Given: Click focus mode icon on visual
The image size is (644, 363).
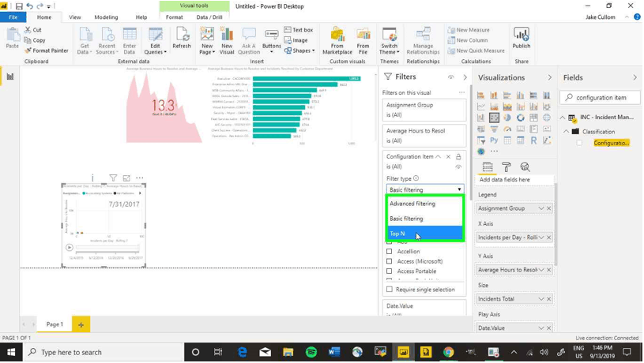Looking at the screenshot, I should coord(126,178).
